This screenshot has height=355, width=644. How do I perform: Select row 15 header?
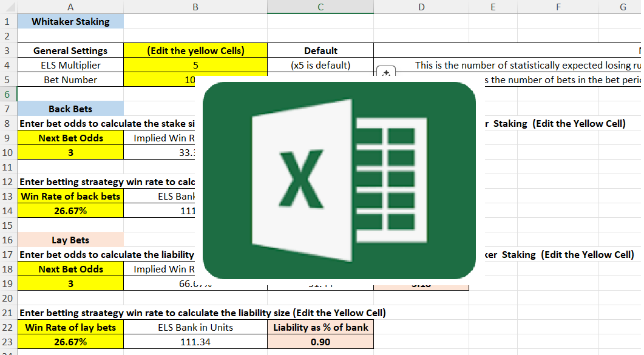click(8, 225)
